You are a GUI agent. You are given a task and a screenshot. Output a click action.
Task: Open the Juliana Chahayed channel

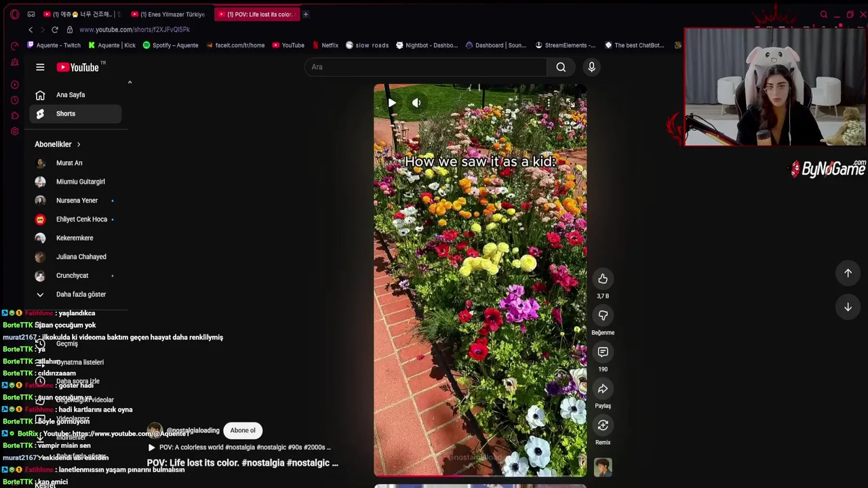[75, 257]
